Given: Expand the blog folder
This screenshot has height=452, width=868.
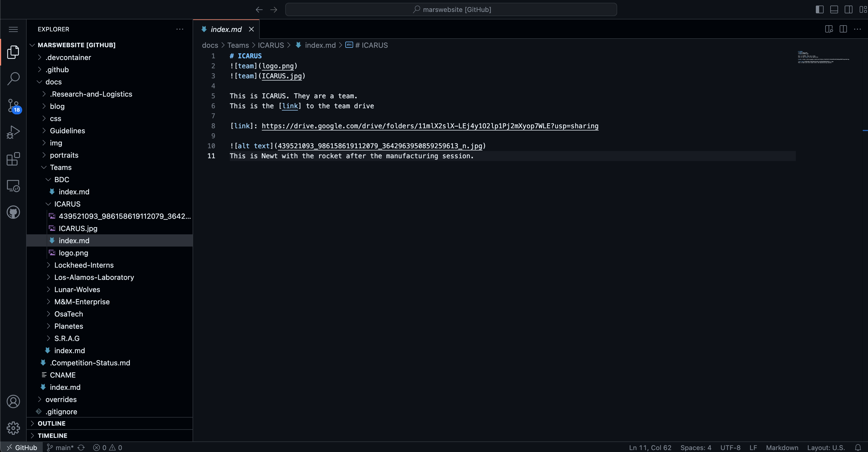Looking at the screenshot, I should [110, 106].
